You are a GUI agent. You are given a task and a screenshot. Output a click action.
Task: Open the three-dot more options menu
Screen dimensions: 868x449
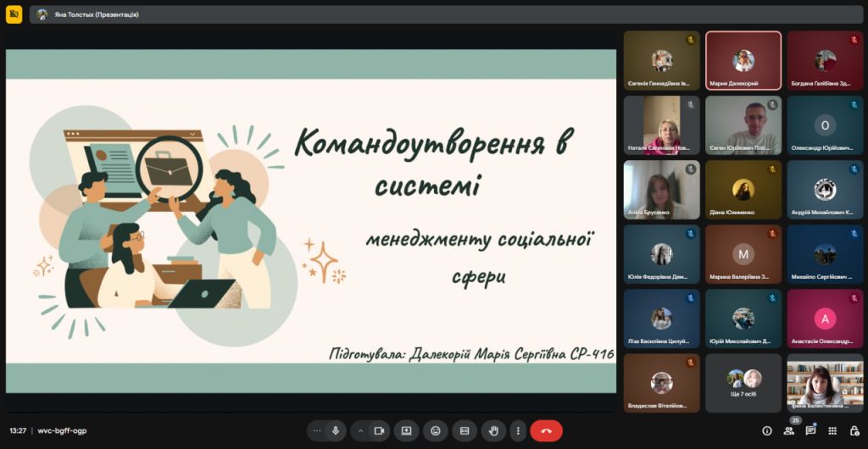coord(518,430)
